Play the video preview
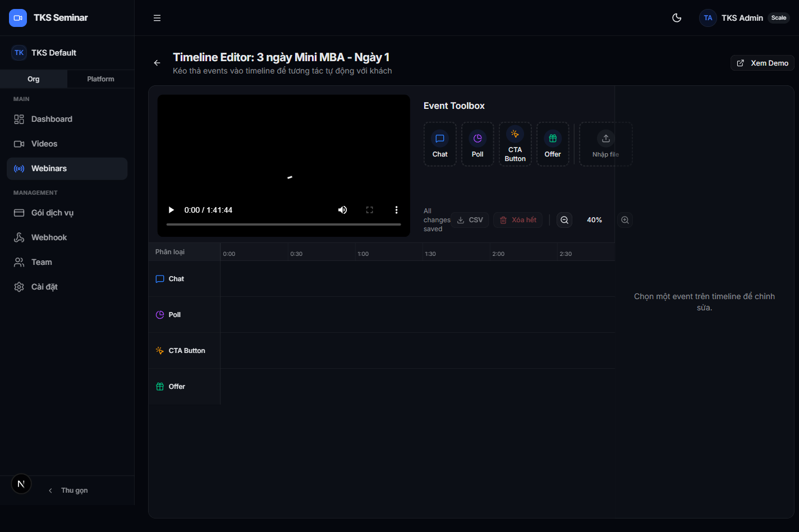The width and height of the screenshot is (799, 532). 171,210
